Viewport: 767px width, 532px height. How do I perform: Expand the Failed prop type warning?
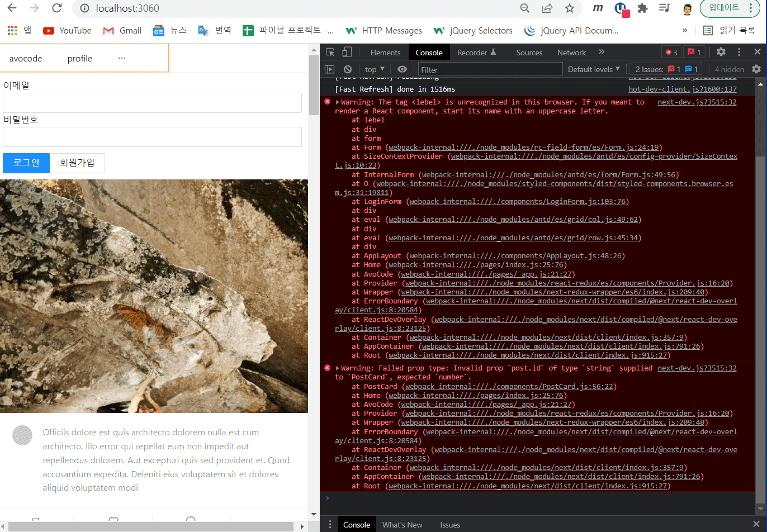[338, 368]
